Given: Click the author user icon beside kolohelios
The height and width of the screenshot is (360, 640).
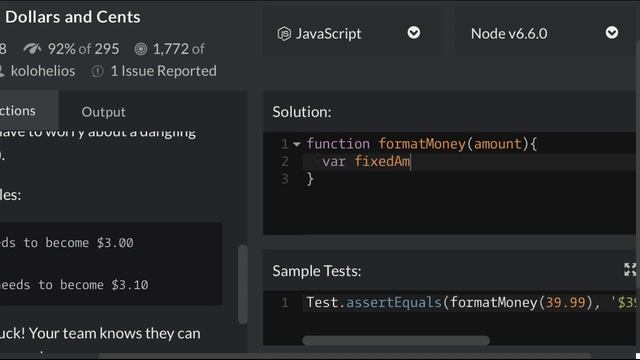Looking at the screenshot, I should [x=1, y=71].
